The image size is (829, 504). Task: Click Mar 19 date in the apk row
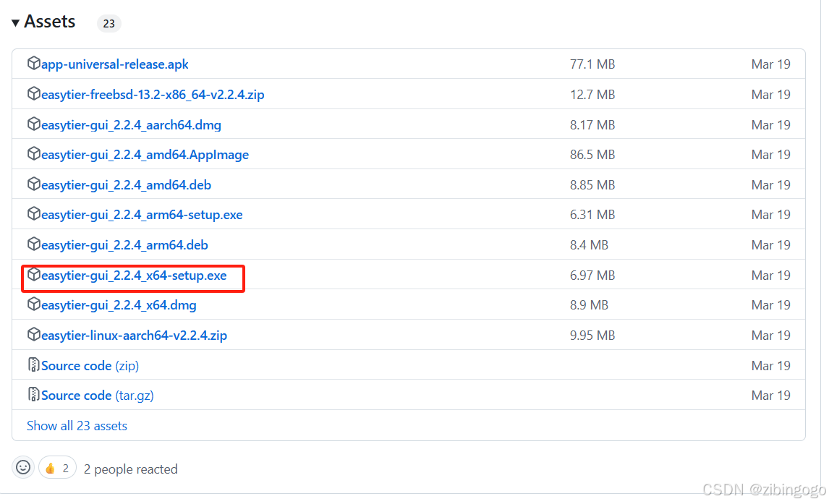click(x=771, y=64)
